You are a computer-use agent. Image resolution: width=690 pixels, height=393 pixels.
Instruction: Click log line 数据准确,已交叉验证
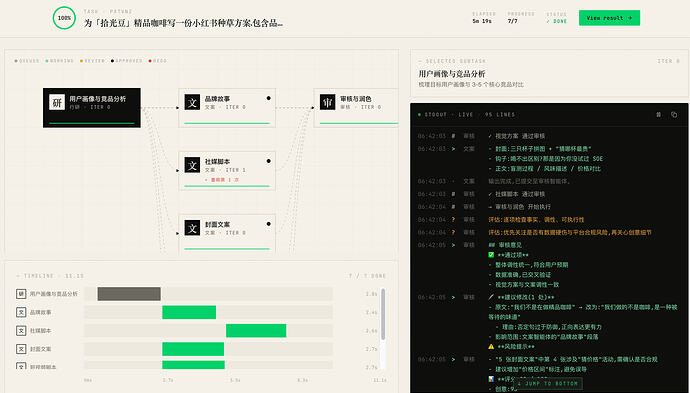tap(520, 275)
